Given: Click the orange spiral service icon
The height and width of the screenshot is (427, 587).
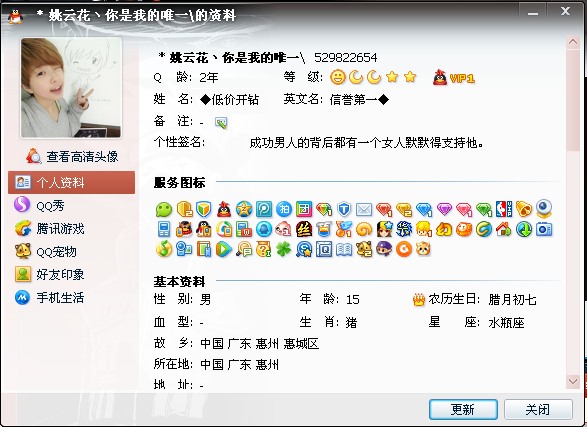Looking at the screenshot, I should click(x=364, y=229).
